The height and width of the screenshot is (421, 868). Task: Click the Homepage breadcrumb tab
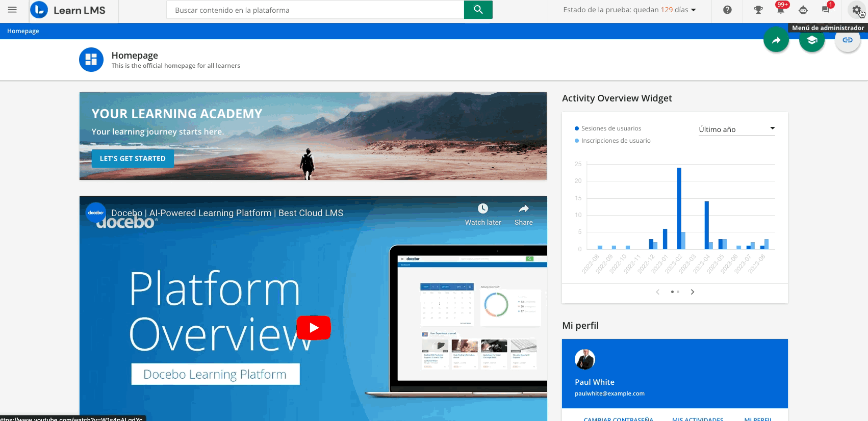click(23, 31)
